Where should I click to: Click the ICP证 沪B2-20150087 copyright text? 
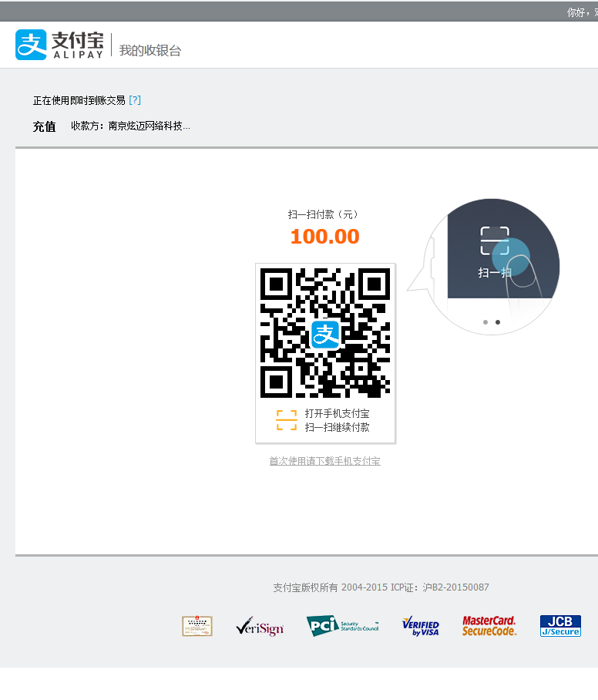pyautogui.click(x=439, y=587)
